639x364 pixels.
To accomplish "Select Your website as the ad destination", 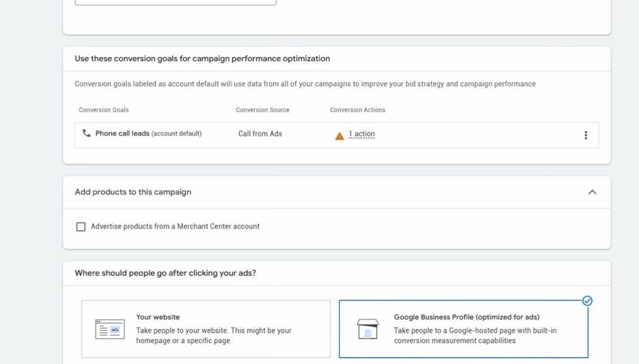I will (206, 329).
